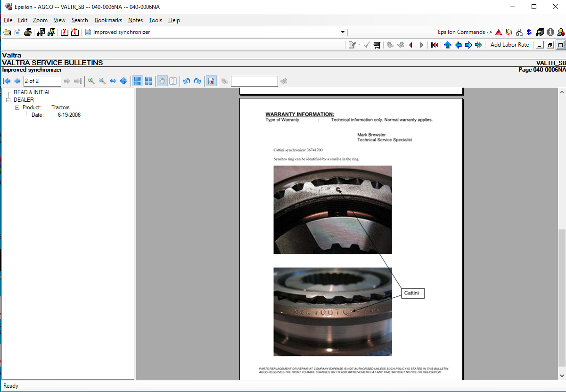566x392 pixels.
Task: Toggle continuous single page layout
Action: click(x=138, y=81)
